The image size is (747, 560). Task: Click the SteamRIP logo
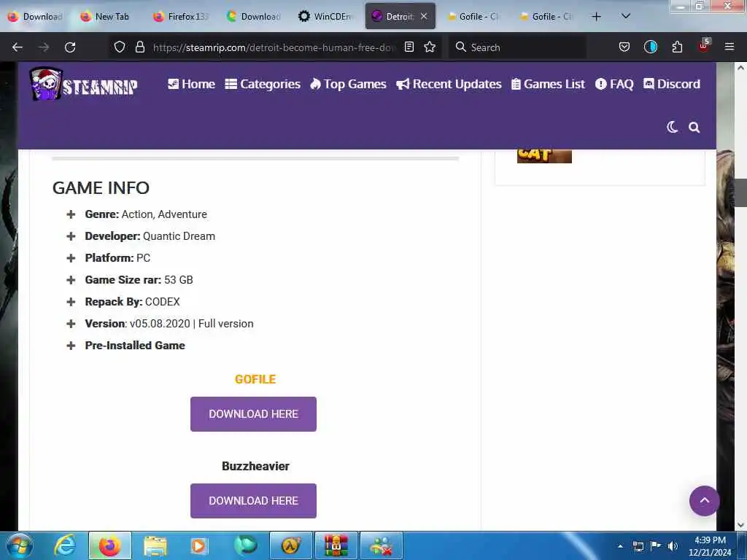pos(83,84)
